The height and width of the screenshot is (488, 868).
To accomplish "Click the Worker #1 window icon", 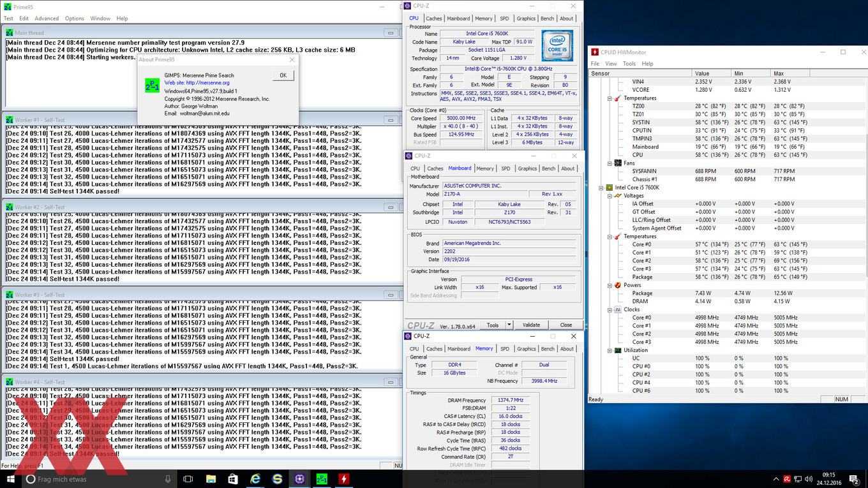I will point(10,119).
